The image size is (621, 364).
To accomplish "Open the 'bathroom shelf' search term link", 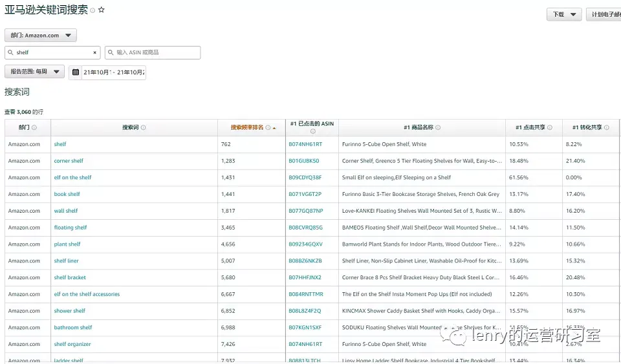I will click(x=73, y=327).
